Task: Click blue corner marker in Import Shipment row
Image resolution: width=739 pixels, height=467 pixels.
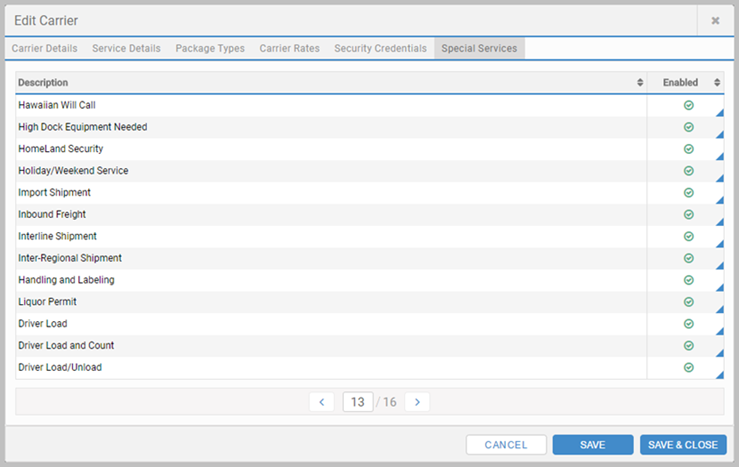Action: (720, 200)
